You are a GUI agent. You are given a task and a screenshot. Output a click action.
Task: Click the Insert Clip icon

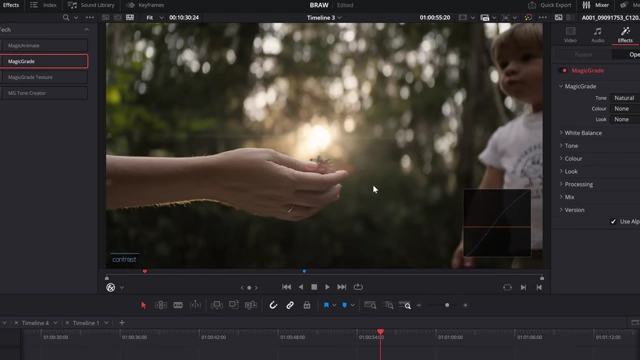tap(217, 305)
